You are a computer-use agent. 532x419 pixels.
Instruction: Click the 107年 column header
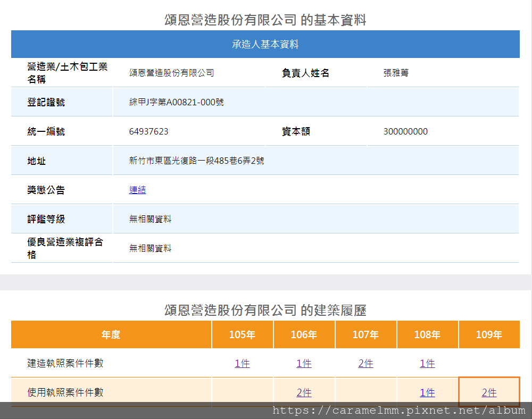click(366, 334)
